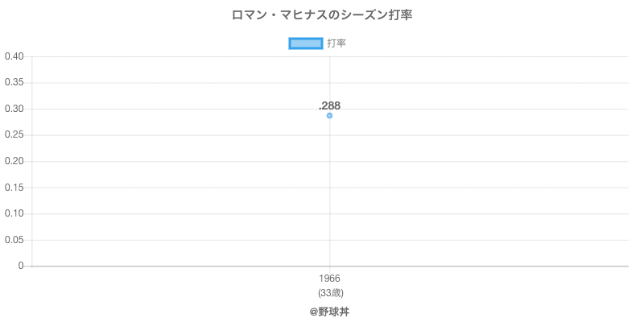Click the 0.35 y-axis tick label
The height and width of the screenshot is (322, 644).
[x=14, y=83]
